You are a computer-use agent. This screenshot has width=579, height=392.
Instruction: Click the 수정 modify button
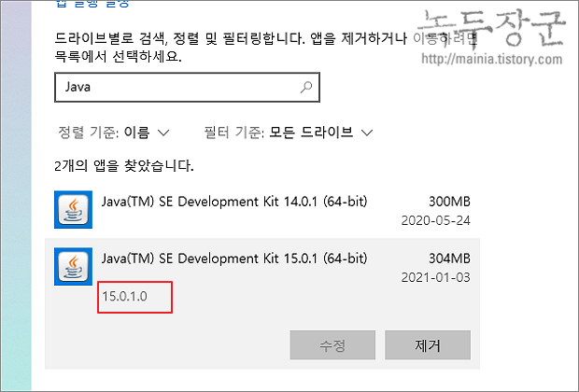pyautogui.click(x=332, y=345)
